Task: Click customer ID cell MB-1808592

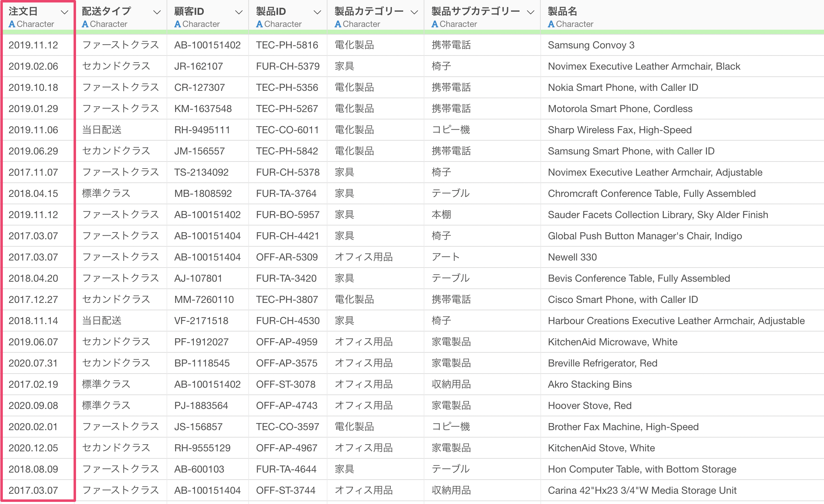Action: [x=203, y=193]
